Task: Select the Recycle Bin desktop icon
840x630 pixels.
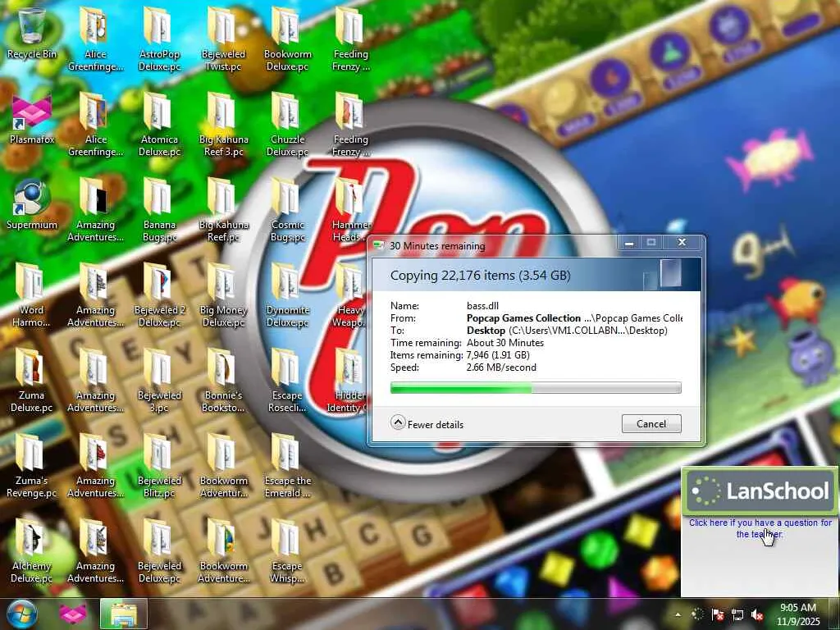Action: point(32,34)
